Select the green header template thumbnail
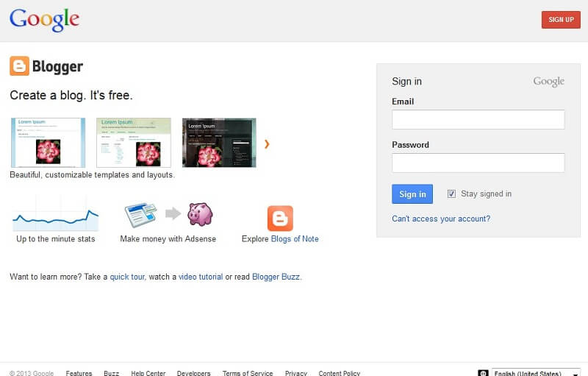 (134, 143)
